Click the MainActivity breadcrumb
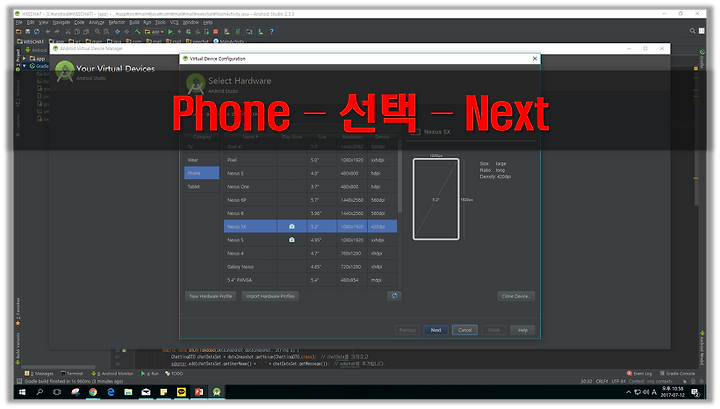720x409 pixels. click(229, 41)
